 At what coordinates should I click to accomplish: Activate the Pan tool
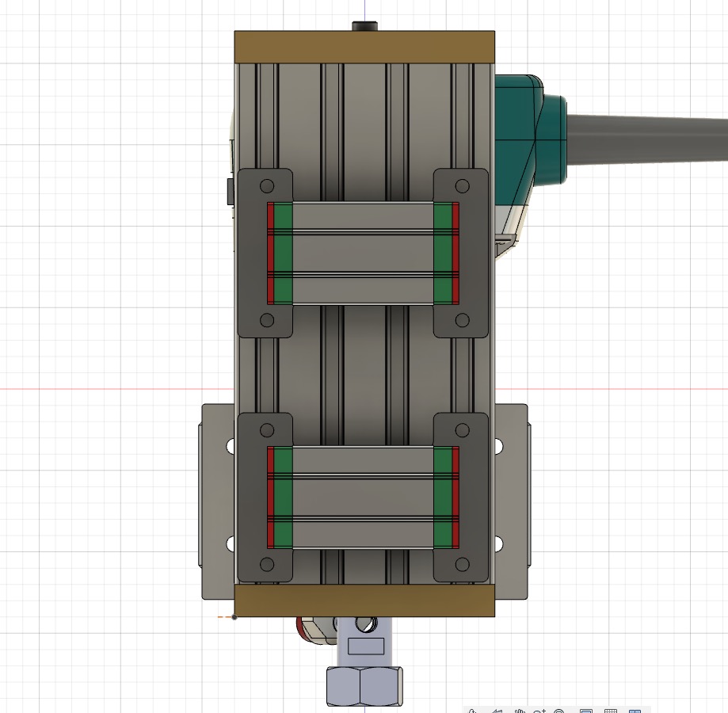pyautogui.click(x=520, y=709)
